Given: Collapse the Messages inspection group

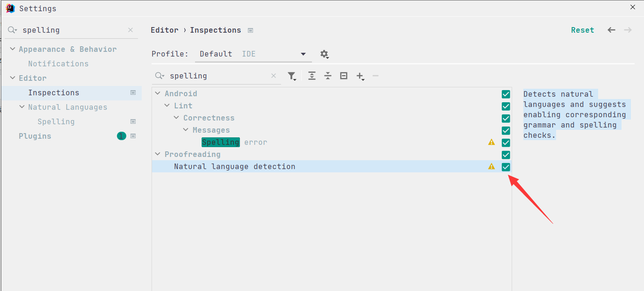Looking at the screenshot, I should pos(186,130).
